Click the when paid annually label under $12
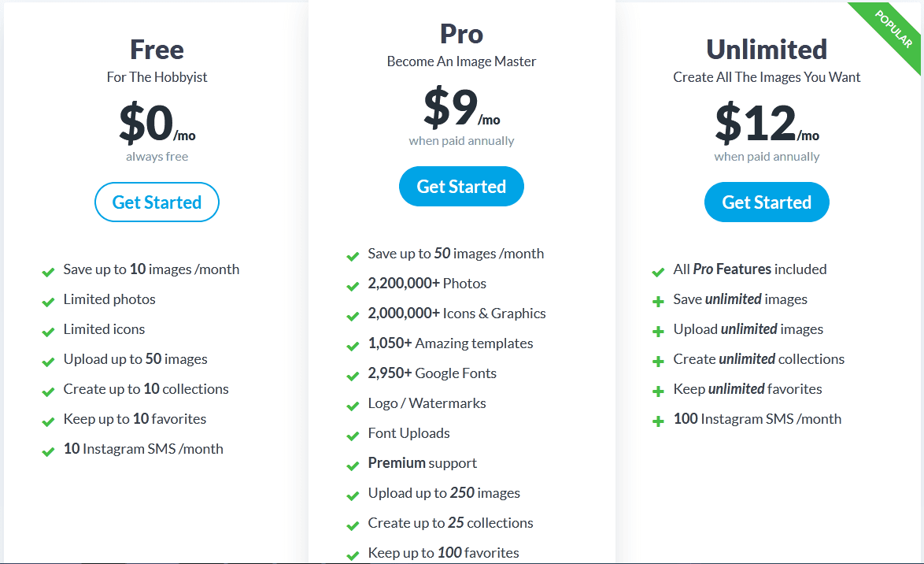 click(767, 156)
